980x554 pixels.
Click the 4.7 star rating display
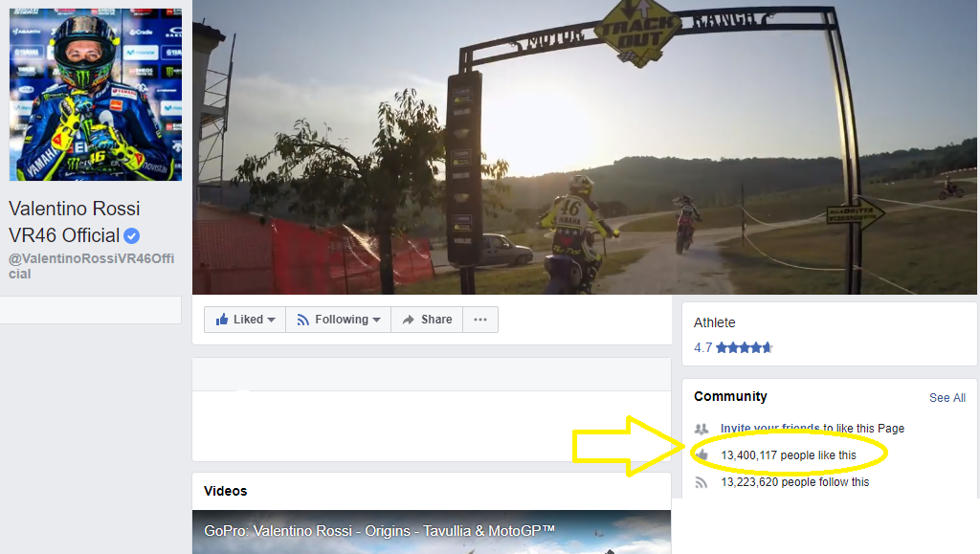click(732, 346)
